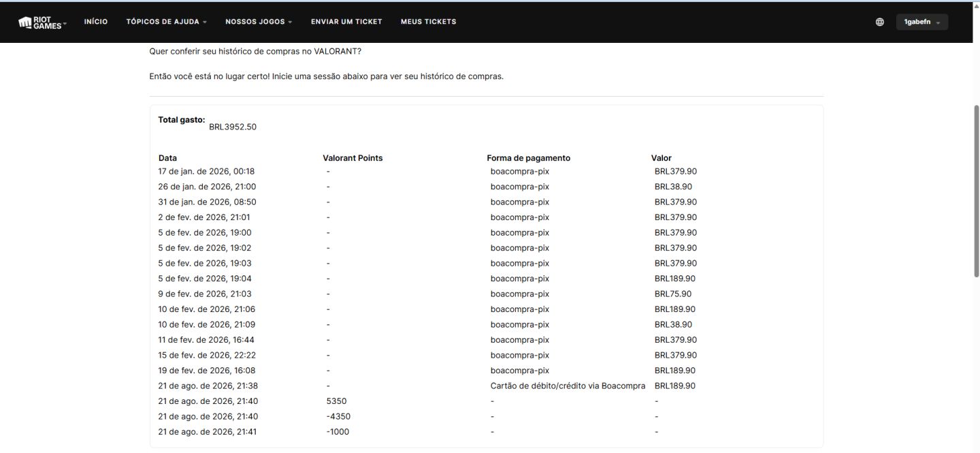
Task: Click the 'Forma de pagamento' header
Action: (x=529, y=158)
